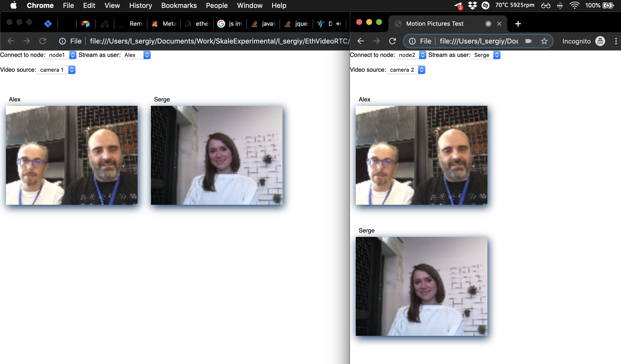Click Serge's video in the left window
The image size is (621, 364).
tap(216, 155)
